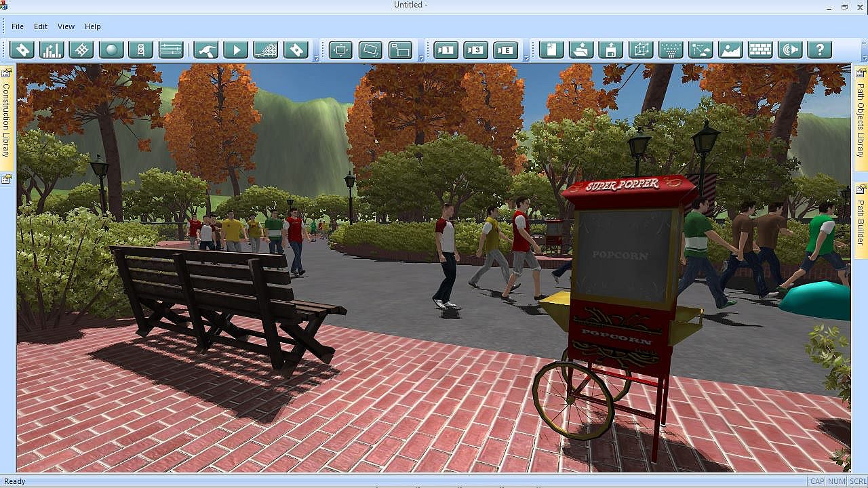868x488 pixels.
Task: Open camera toolbar overflow arrow
Action: (x=526, y=59)
